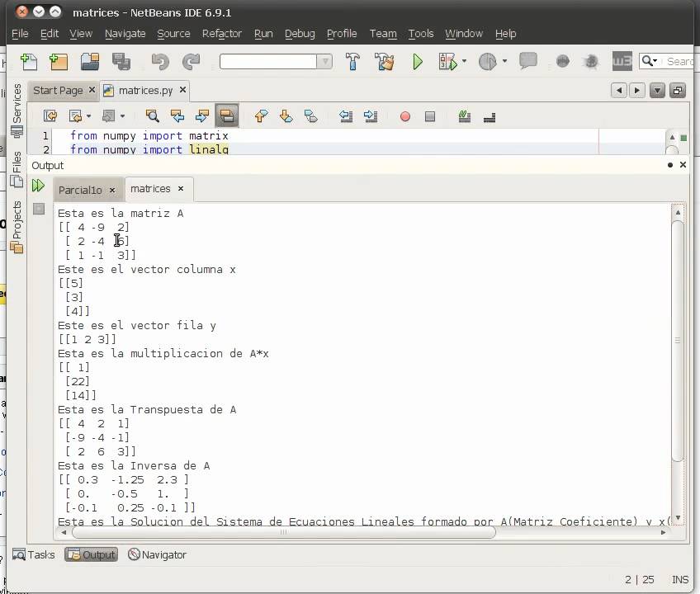Click the New File icon
The height and width of the screenshot is (594, 700).
coord(29,62)
